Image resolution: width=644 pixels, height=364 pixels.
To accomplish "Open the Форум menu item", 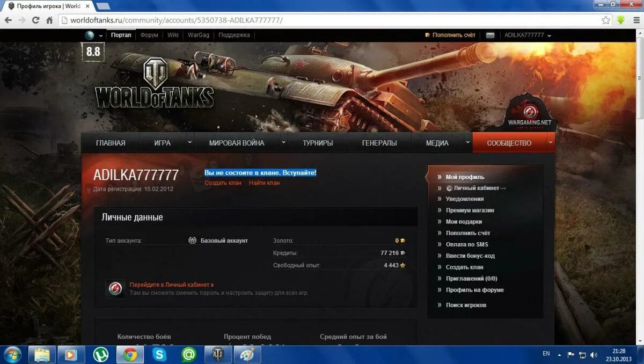I will point(149,35).
